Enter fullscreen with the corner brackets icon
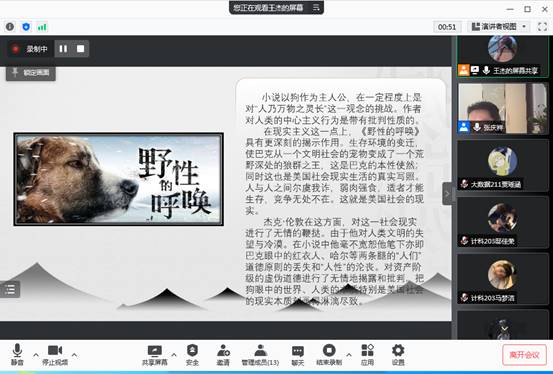 click(542, 27)
